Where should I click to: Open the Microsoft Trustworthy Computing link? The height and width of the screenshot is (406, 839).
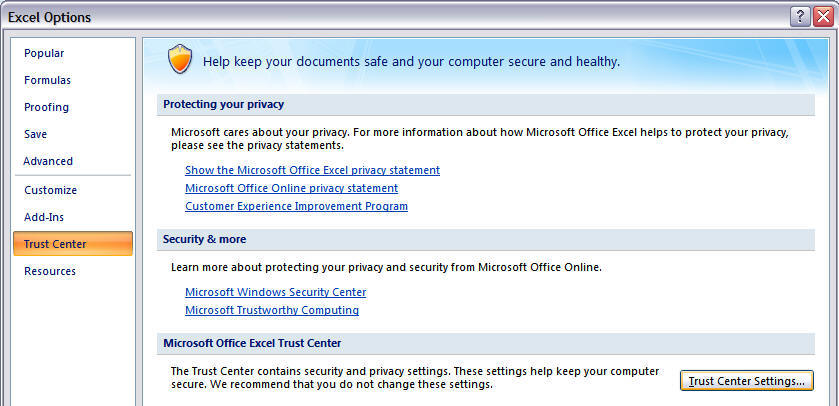pyautogui.click(x=272, y=310)
